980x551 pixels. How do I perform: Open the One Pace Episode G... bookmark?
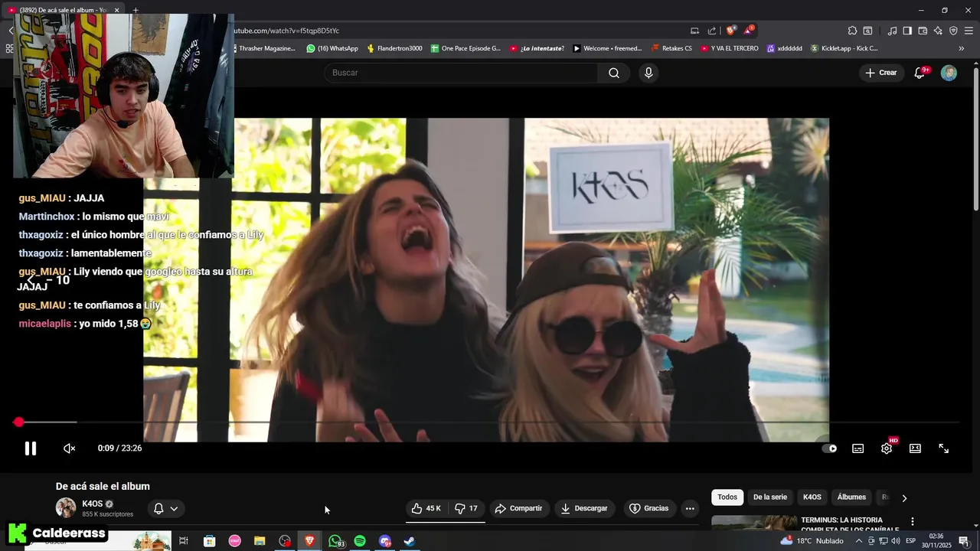[465, 48]
